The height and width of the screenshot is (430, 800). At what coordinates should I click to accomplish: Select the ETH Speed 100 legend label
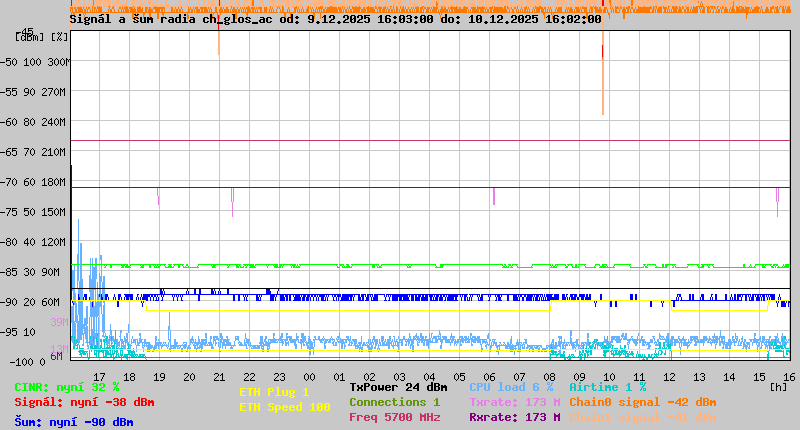click(284, 407)
